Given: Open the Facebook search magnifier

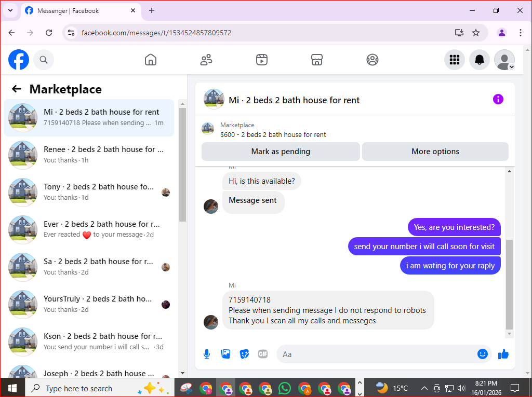Looking at the screenshot, I should 44,60.
